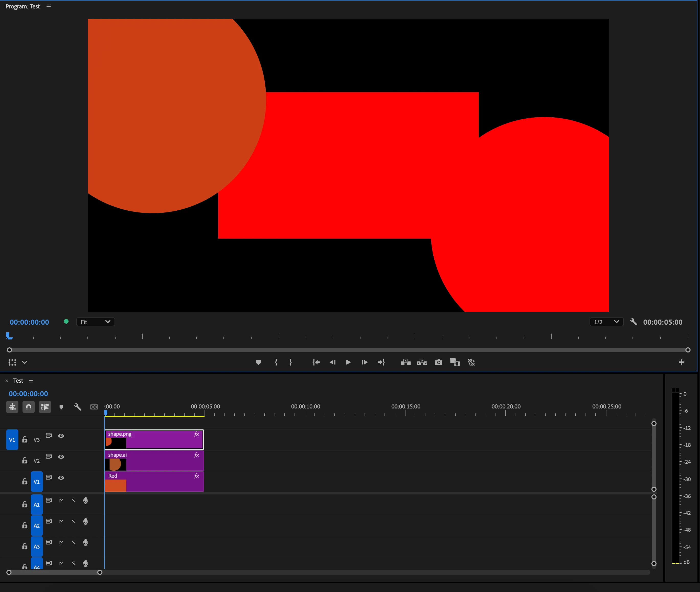Open the Fit zoom level dropdown
700x592 pixels.
(x=96, y=322)
